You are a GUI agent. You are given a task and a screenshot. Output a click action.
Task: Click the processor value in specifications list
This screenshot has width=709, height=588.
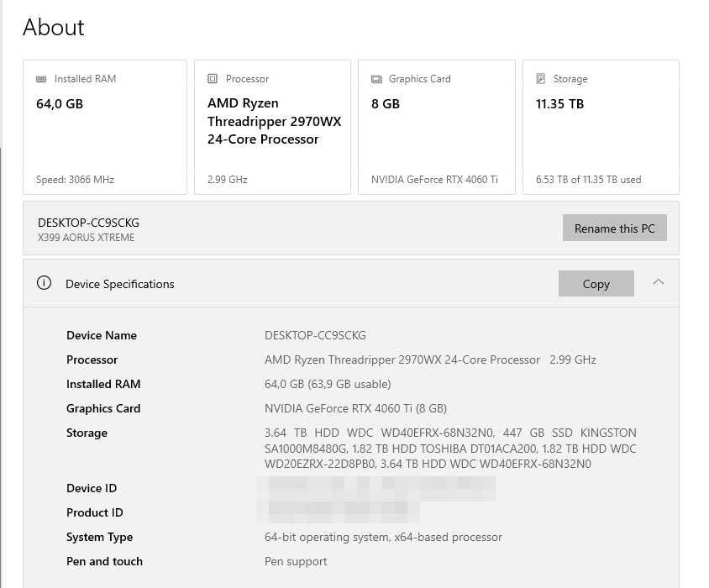(x=430, y=360)
